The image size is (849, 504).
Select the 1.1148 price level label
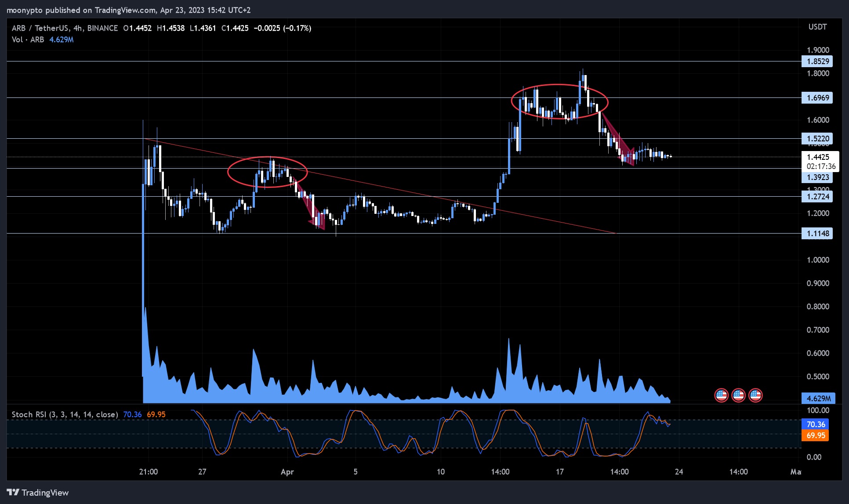(x=817, y=233)
